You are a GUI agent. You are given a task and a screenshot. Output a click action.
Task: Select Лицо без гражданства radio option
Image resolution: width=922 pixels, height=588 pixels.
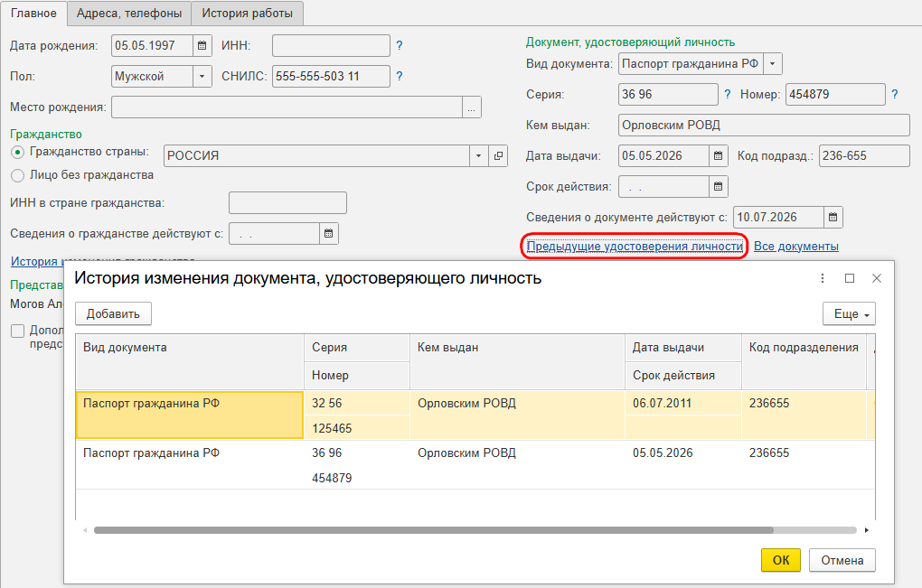pyautogui.click(x=18, y=175)
